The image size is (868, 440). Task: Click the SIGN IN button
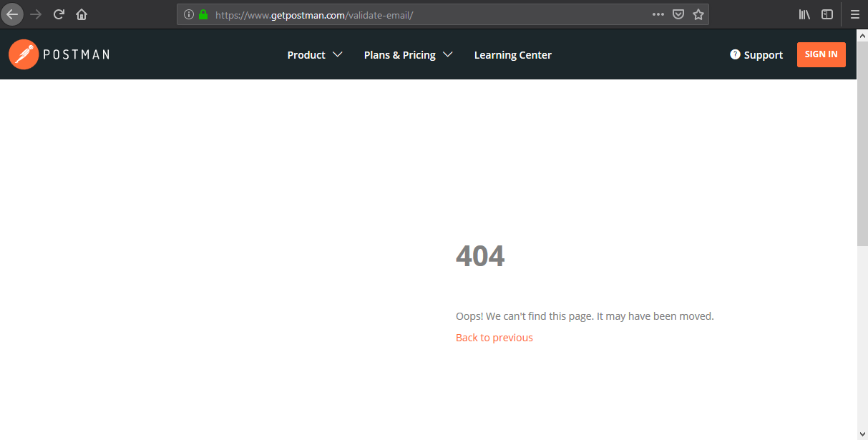click(x=821, y=54)
